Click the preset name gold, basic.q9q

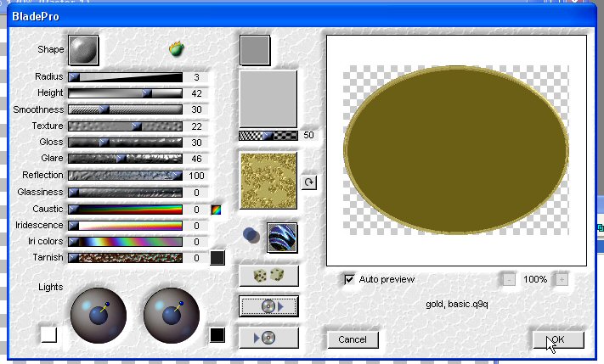click(x=457, y=305)
